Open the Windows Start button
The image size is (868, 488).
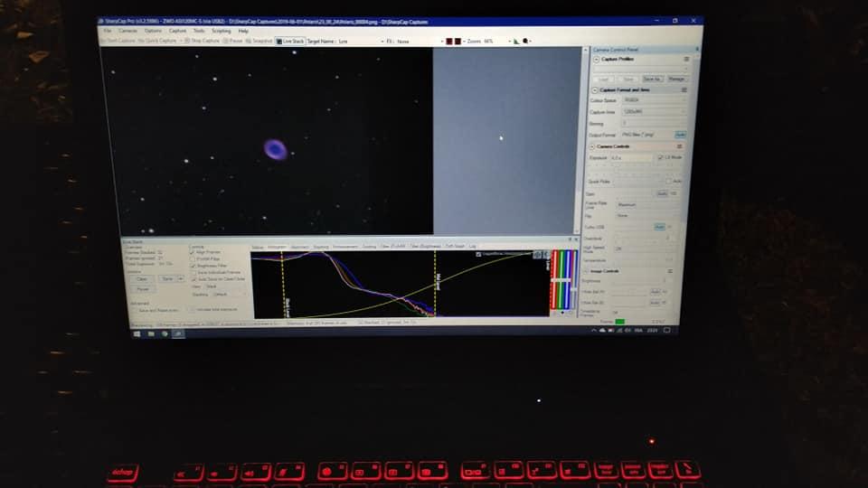[x=137, y=334]
